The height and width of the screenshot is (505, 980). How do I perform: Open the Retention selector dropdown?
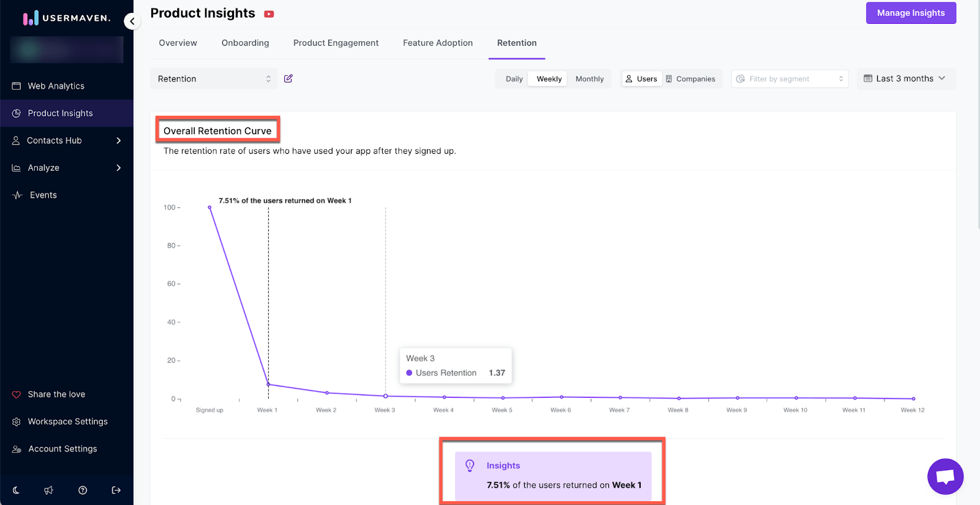click(214, 79)
